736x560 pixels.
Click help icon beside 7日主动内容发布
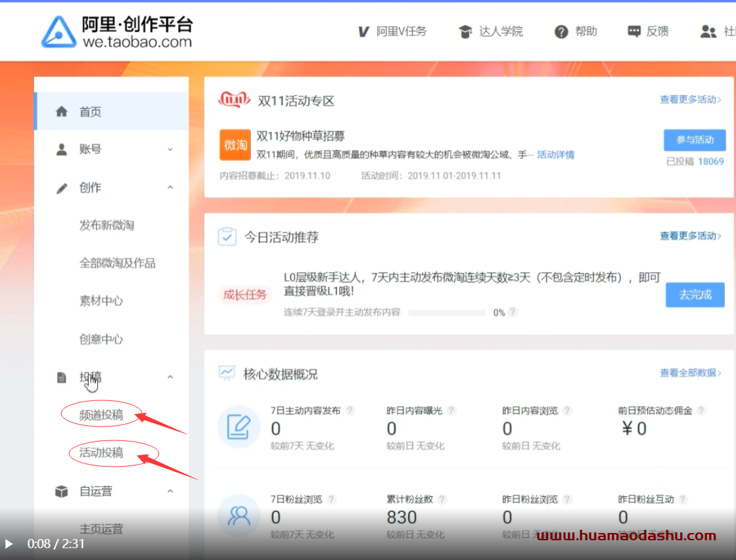coord(350,411)
